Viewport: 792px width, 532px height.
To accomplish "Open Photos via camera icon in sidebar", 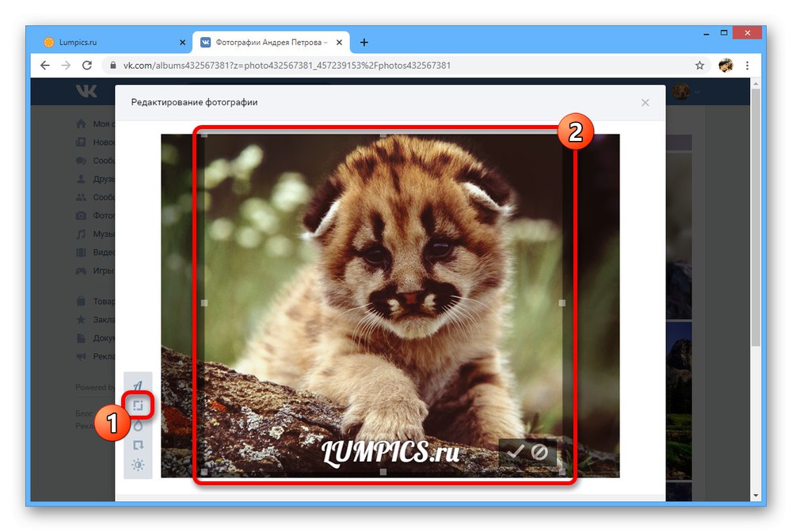I will coord(81,215).
